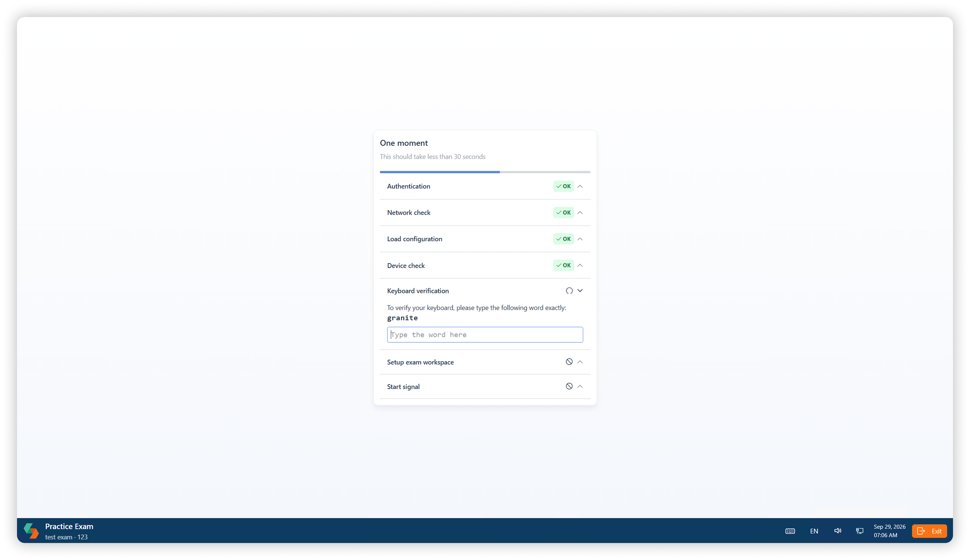Click the loading progress bar

[485, 172]
